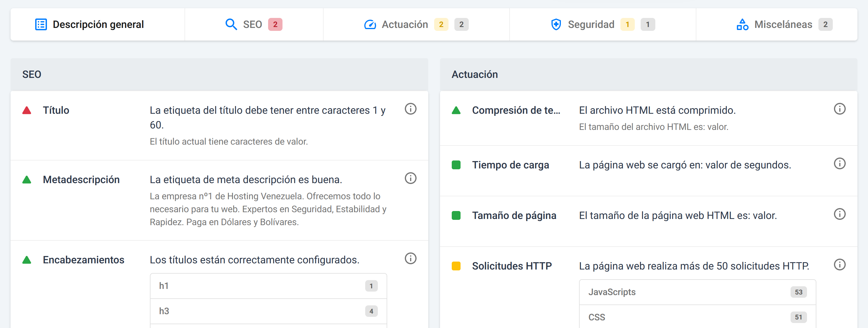Open the info icon next to Título
The image size is (868, 328).
pyautogui.click(x=410, y=109)
